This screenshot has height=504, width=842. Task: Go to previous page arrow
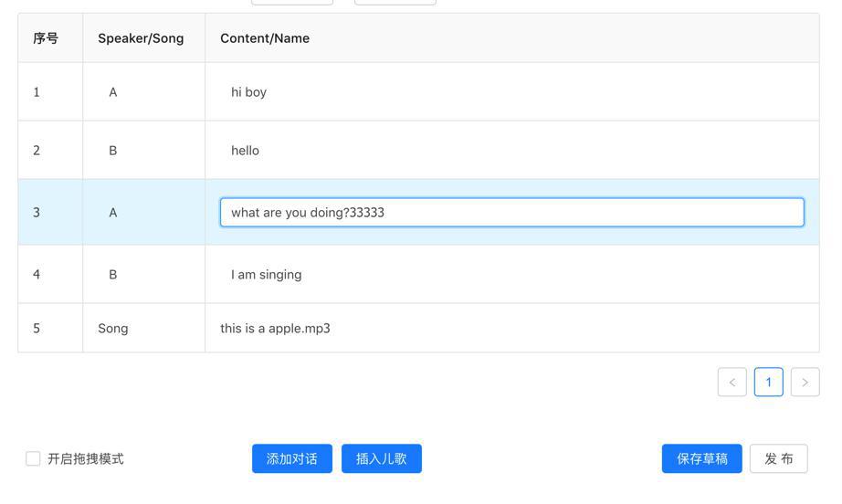pos(731,383)
